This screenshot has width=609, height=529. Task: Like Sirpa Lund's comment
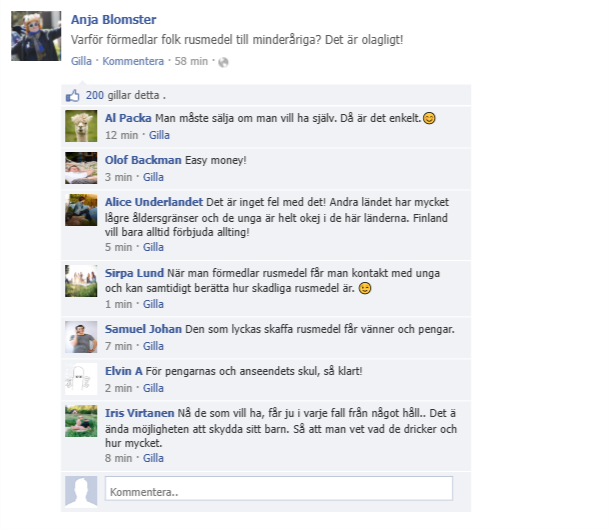click(x=153, y=304)
